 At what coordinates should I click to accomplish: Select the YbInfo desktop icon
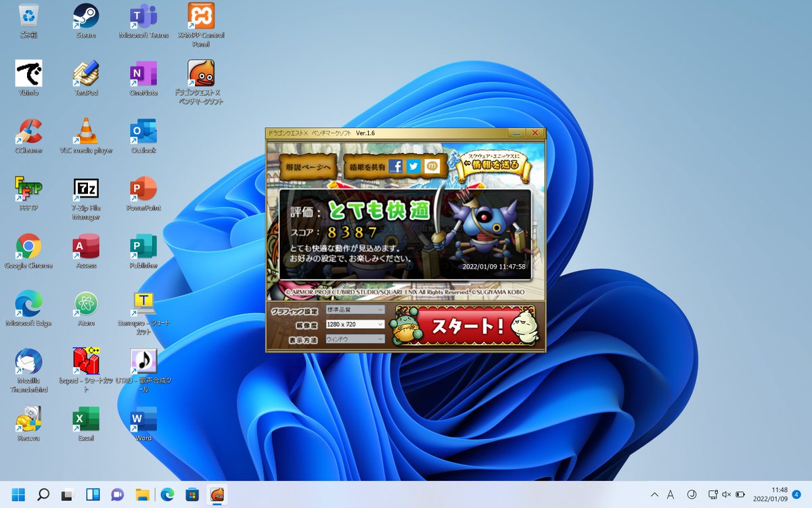tap(28, 79)
